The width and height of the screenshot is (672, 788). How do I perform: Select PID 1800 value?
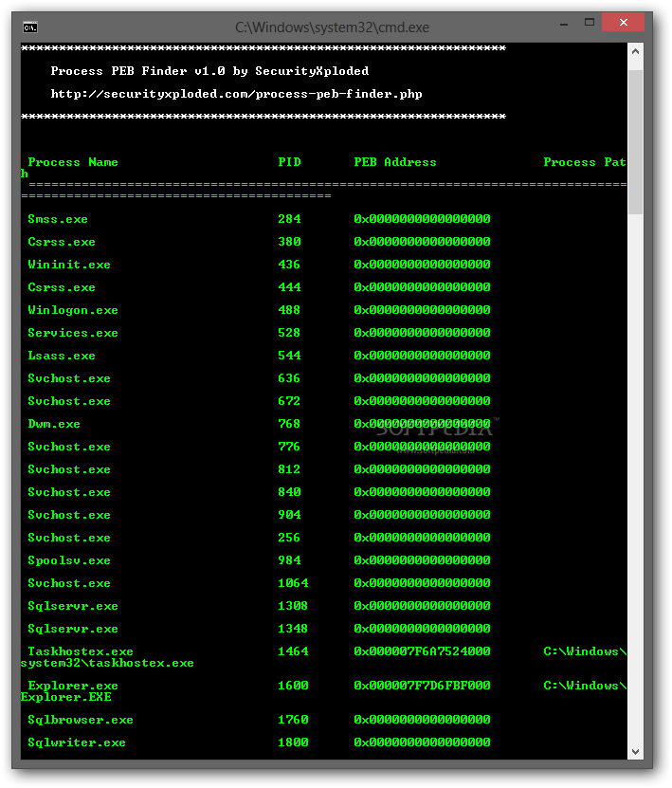293,742
